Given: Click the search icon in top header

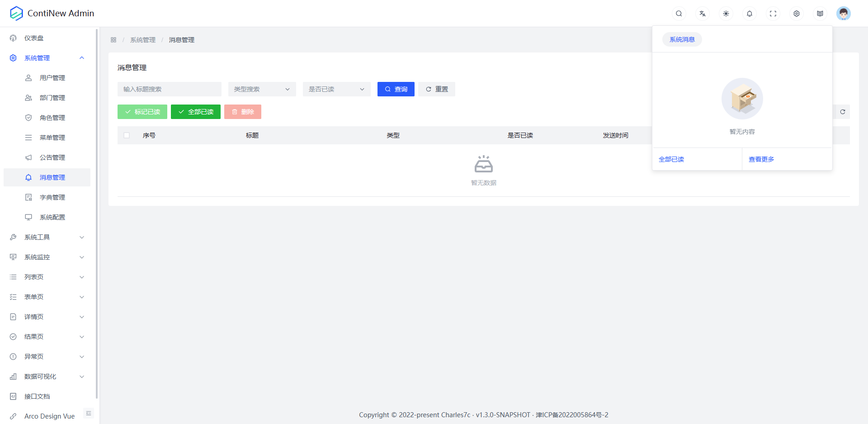Looking at the screenshot, I should [679, 14].
